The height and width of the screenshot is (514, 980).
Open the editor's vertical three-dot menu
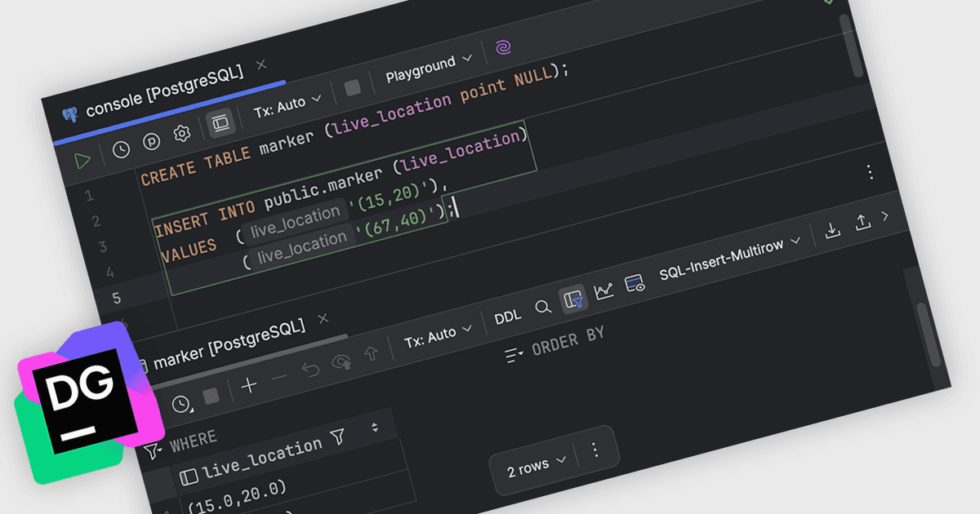[870, 172]
